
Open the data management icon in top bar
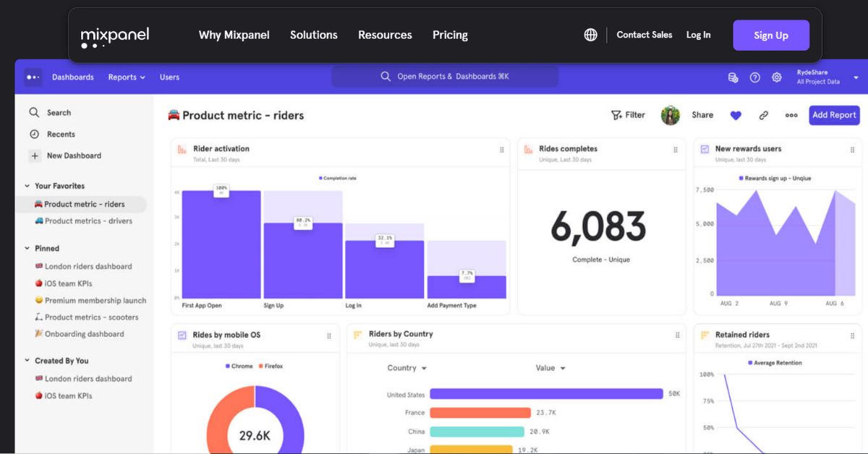(733, 77)
